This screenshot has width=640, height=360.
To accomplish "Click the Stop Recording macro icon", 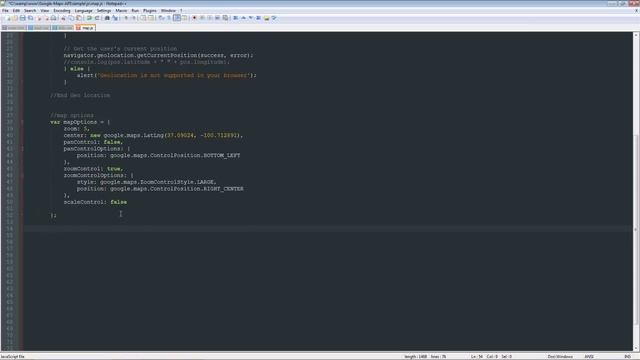I will point(202,18).
